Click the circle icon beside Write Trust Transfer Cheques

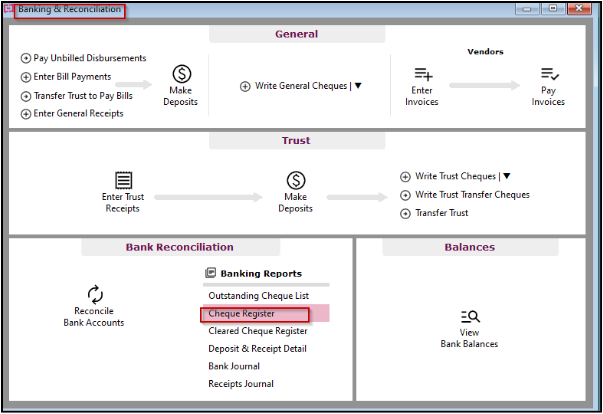pyautogui.click(x=405, y=195)
